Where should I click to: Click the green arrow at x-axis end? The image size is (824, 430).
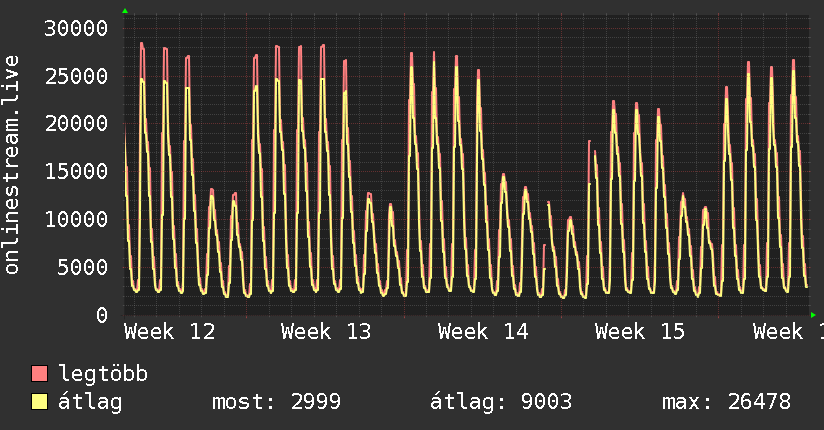tap(813, 315)
